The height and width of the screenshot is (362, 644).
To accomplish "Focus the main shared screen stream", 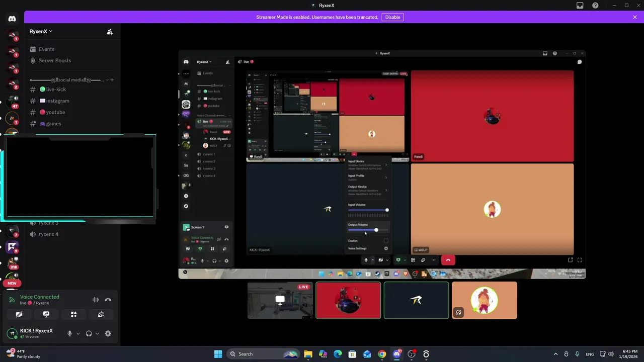I will pos(382,164).
